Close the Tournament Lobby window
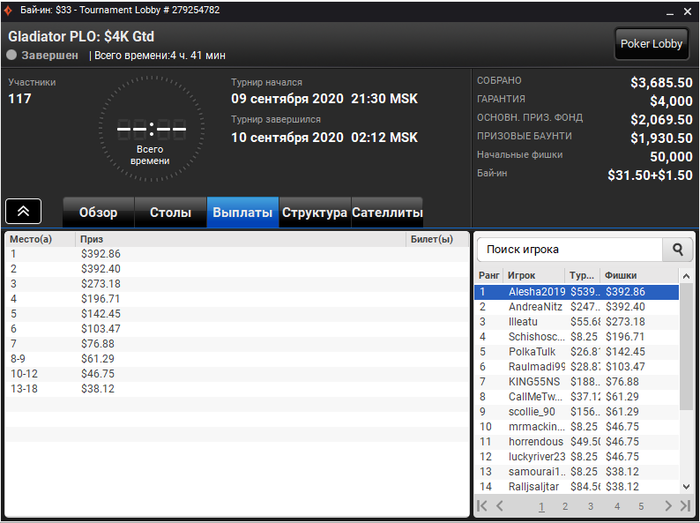Viewport: 700px width, 523px height. [688, 12]
